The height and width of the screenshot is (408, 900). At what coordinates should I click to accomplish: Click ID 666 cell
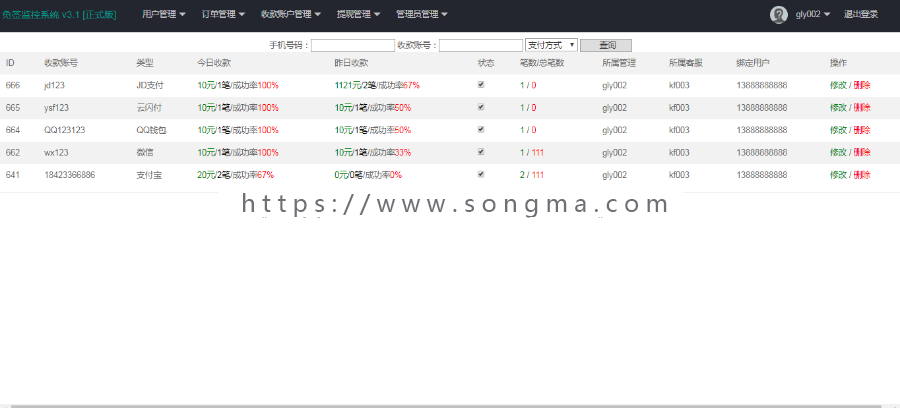tap(13, 85)
